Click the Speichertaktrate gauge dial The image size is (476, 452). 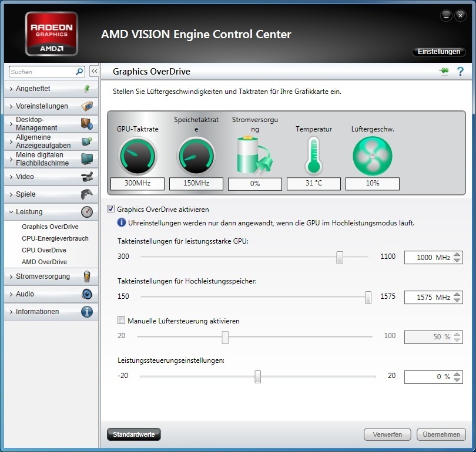click(x=196, y=156)
